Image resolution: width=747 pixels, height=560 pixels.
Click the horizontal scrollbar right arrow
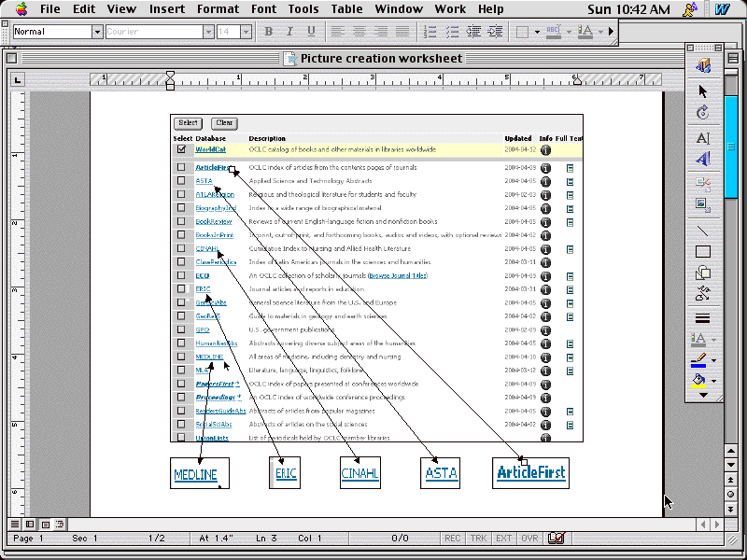(717, 525)
